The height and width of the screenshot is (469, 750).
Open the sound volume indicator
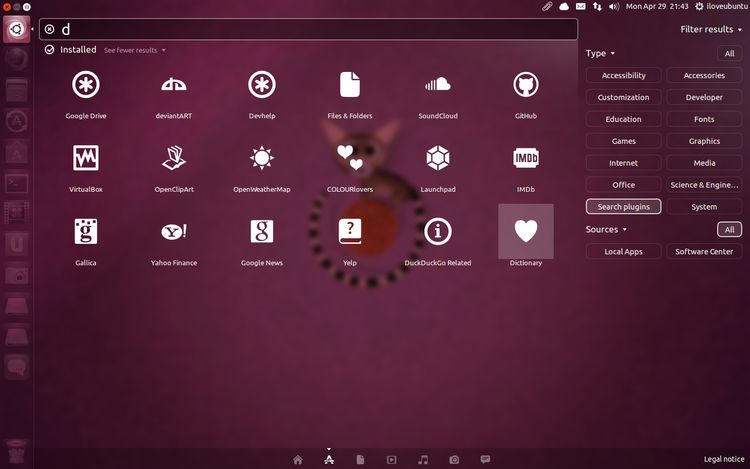coord(614,7)
